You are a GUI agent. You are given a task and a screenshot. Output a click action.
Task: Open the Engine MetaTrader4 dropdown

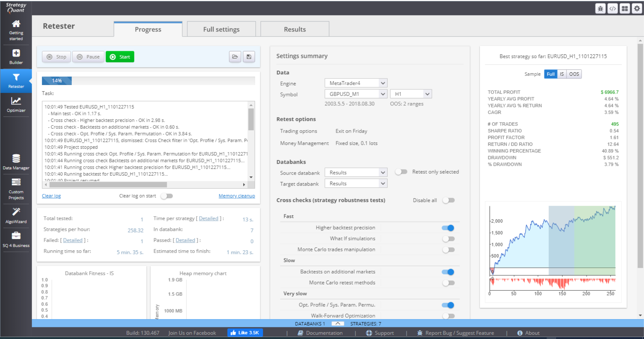click(356, 83)
